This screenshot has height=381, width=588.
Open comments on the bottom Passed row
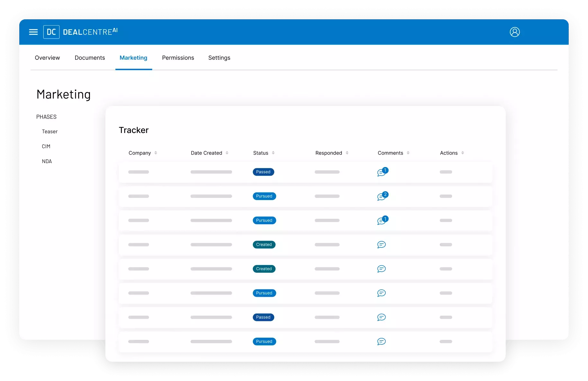click(381, 317)
